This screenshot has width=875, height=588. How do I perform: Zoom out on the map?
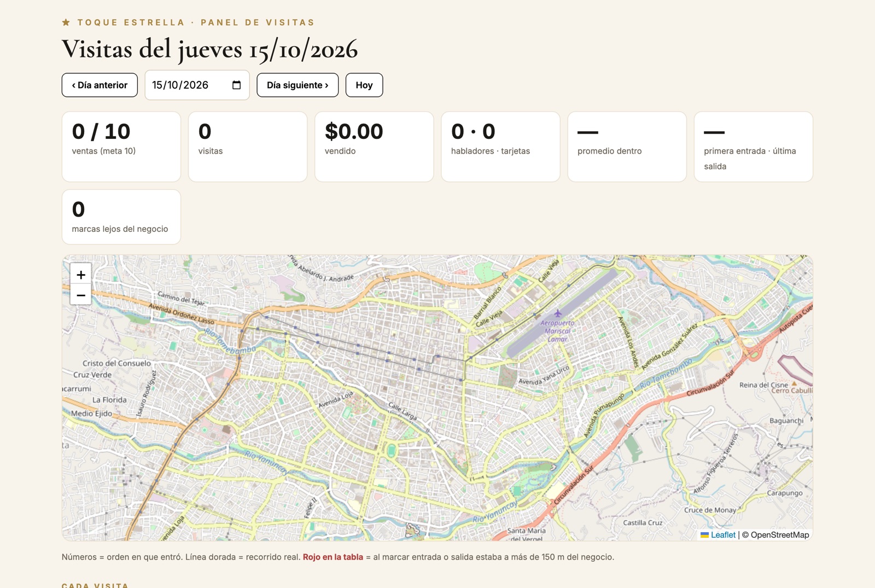click(81, 295)
